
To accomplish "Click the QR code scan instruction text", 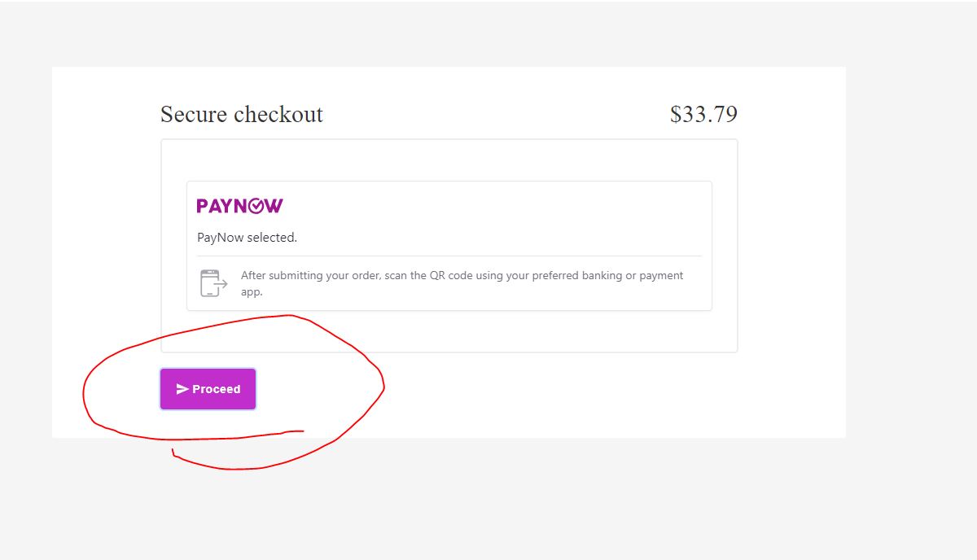I will (x=462, y=283).
